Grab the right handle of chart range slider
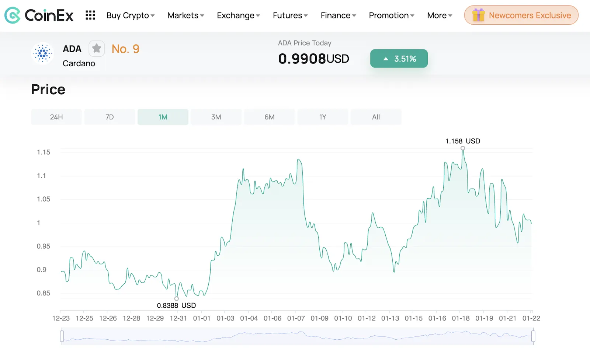The image size is (590, 364). (533, 336)
